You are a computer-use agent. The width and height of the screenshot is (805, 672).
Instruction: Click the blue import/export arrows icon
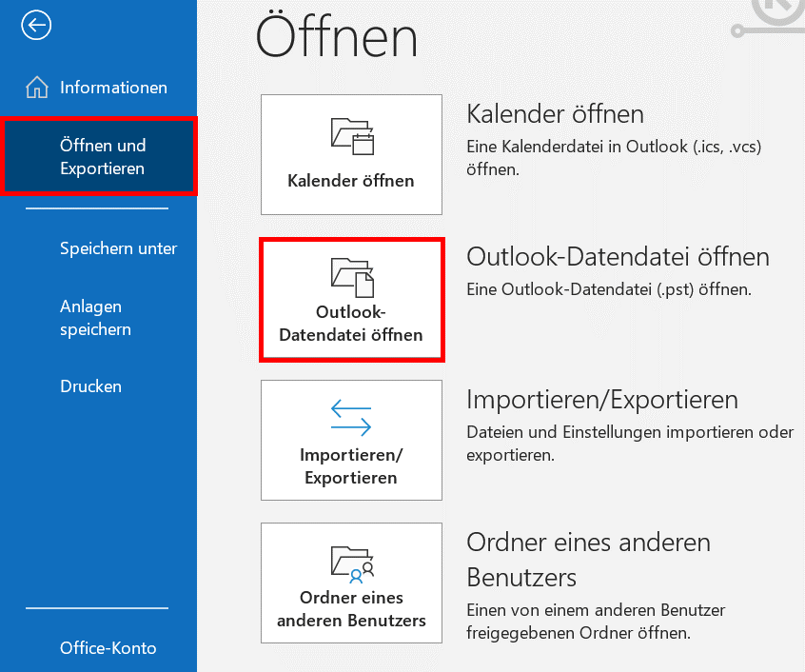click(351, 418)
